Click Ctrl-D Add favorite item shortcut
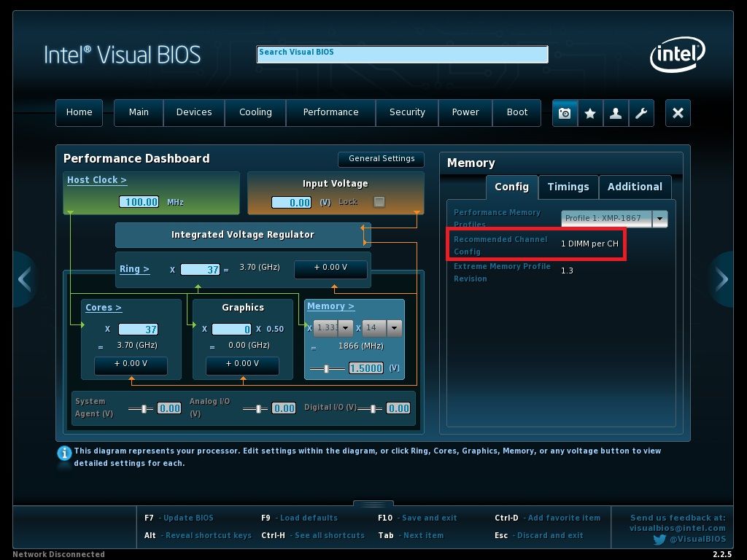 click(x=547, y=518)
